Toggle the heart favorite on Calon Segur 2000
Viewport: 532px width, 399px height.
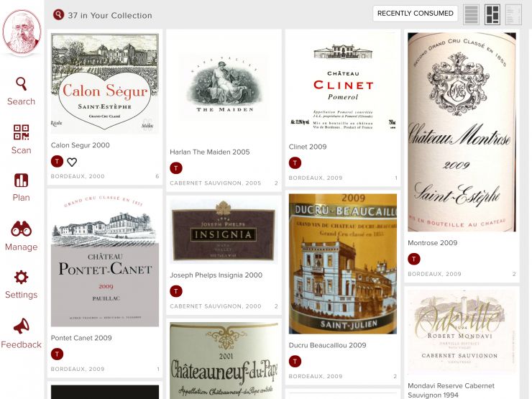click(x=72, y=162)
